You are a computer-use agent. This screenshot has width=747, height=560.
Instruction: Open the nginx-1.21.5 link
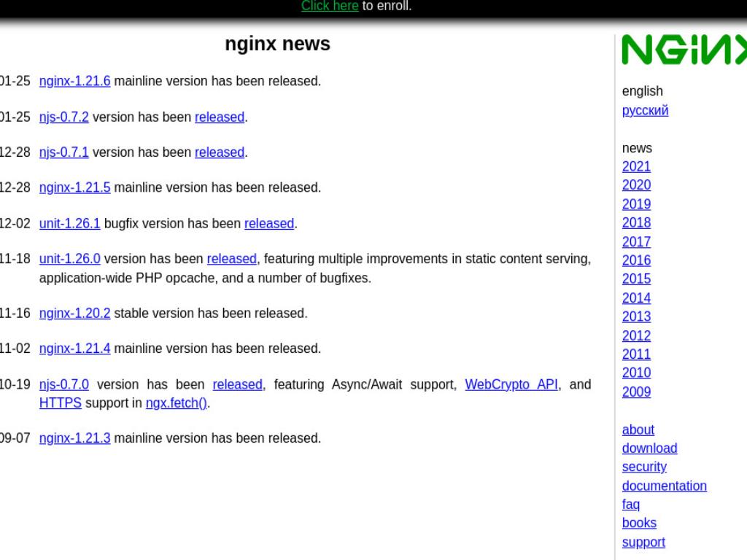coord(75,187)
